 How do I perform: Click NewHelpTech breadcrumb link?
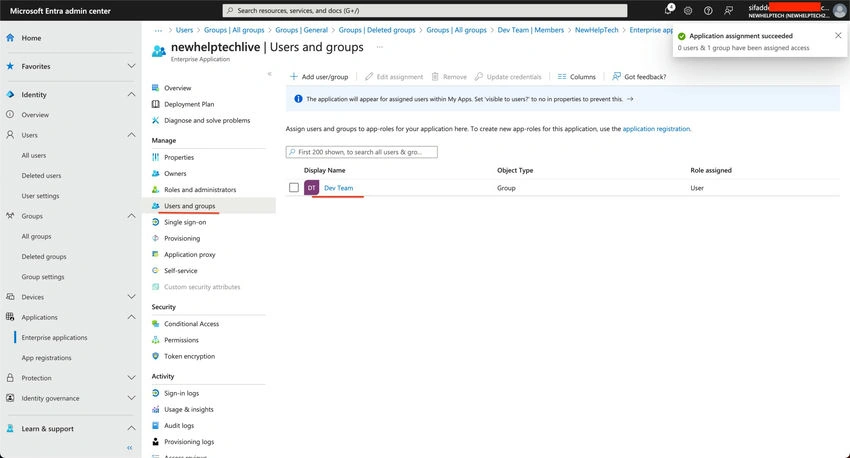click(x=596, y=30)
